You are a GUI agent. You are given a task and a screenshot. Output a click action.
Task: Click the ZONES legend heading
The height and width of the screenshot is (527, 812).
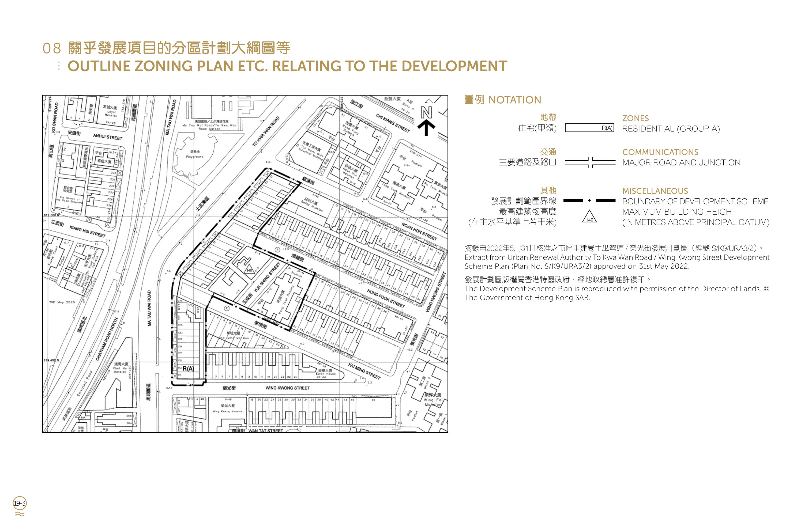[x=635, y=118]
